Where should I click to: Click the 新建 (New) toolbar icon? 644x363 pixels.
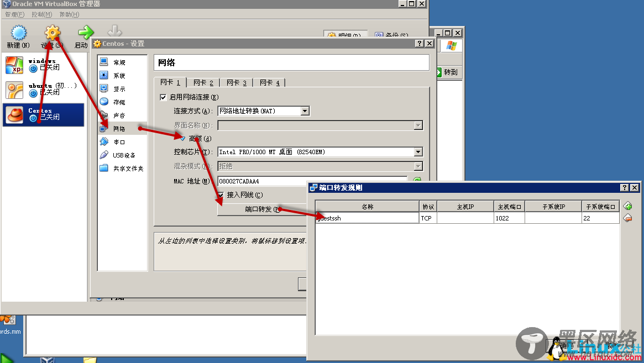pos(18,33)
